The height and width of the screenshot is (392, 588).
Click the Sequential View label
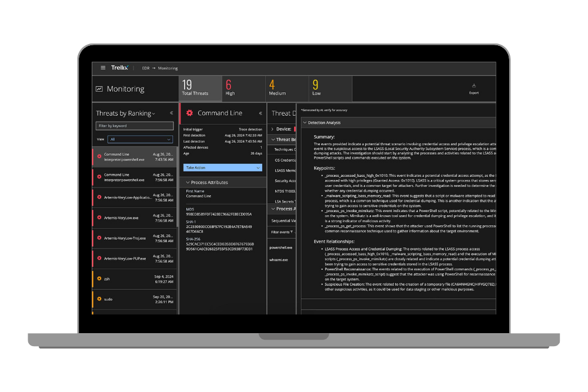point(283,221)
